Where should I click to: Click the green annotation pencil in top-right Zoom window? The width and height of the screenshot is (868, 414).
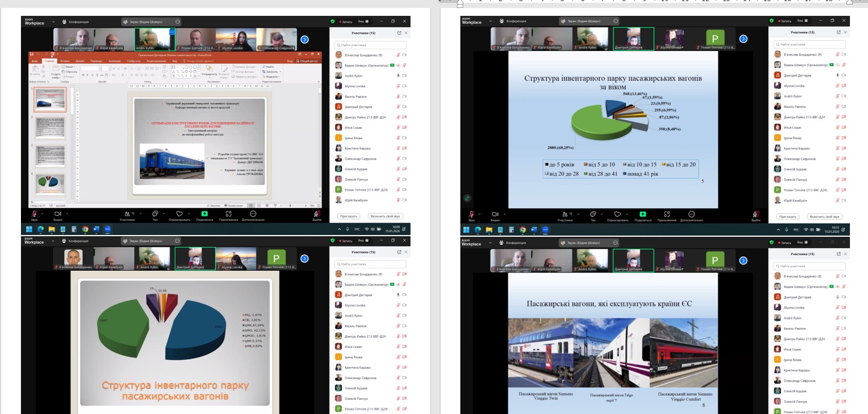(x=467, y=198)
